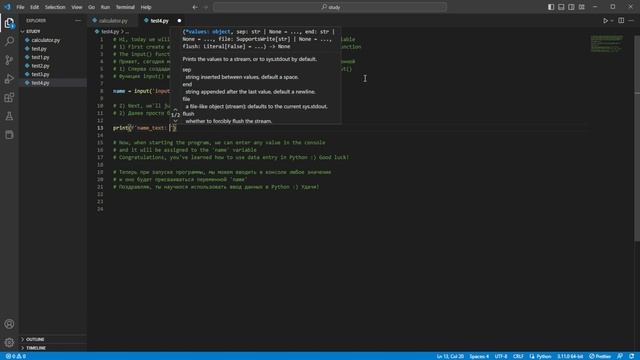
Task: Show previous signature with up arrow
Action: tap(176, 109)
